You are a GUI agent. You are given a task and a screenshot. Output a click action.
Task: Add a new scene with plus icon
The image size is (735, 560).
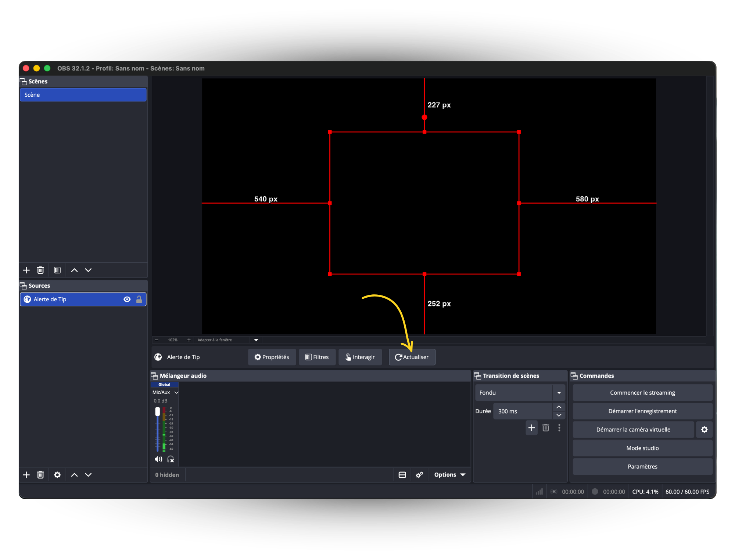[x=26, y=270]
